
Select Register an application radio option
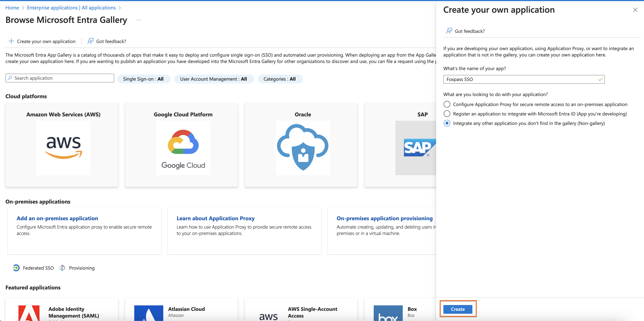[x=447, y=114]
